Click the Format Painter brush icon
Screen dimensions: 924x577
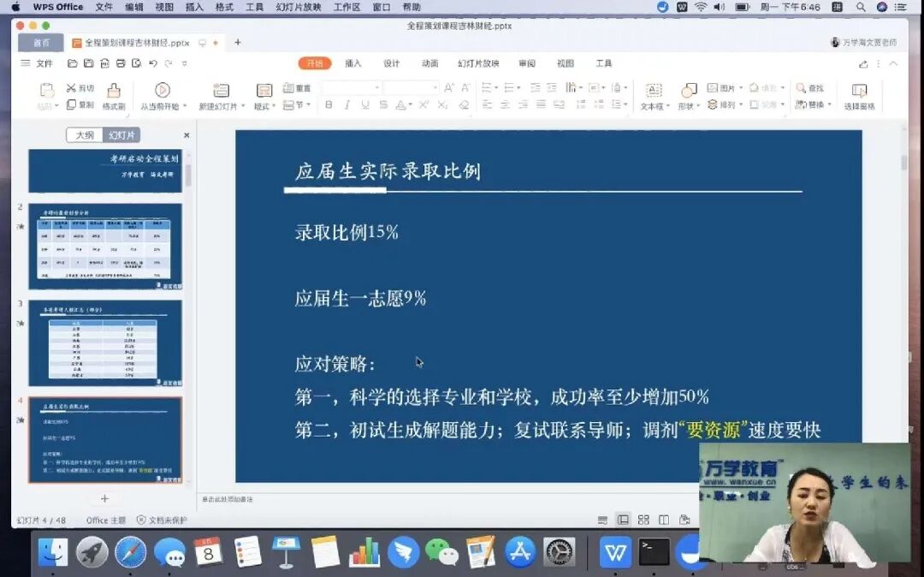(x=113, y=91)
